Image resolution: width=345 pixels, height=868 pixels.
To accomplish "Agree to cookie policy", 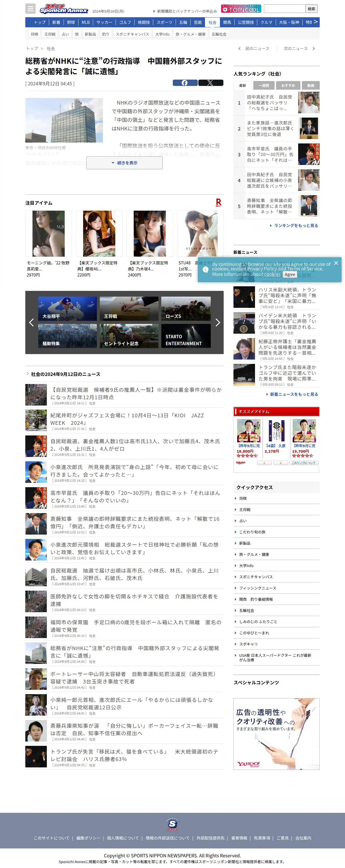I will click(290, 274).
